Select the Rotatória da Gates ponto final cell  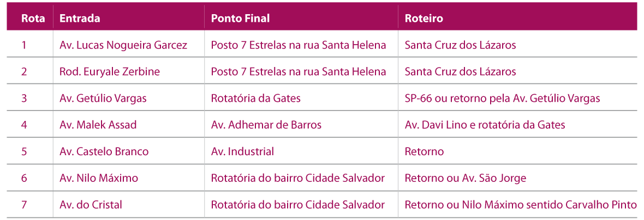click(256, 99)
